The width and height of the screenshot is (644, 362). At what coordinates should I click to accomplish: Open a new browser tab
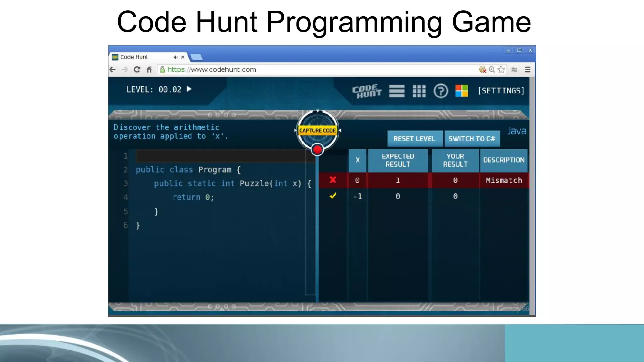coord(197,57)
